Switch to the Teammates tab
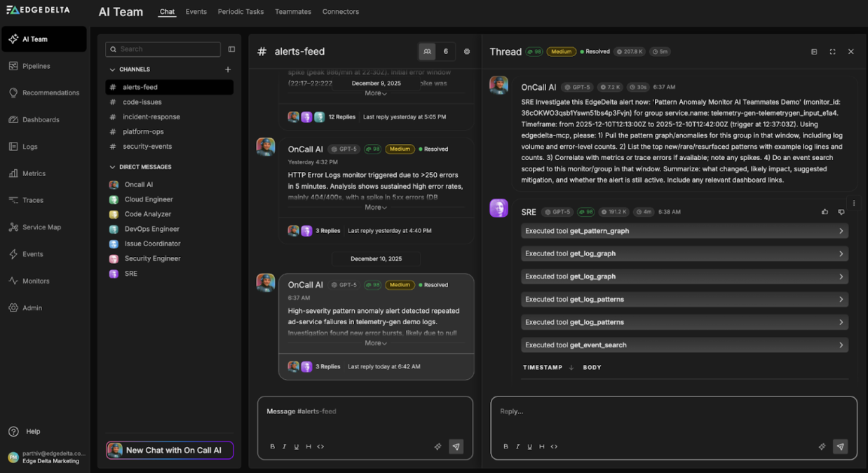 point(292,12)
